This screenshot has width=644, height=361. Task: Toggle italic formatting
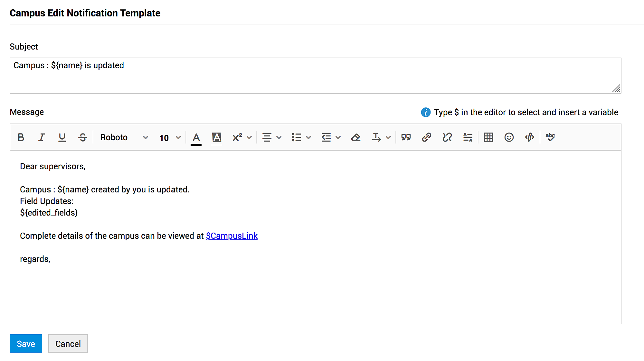42,137
